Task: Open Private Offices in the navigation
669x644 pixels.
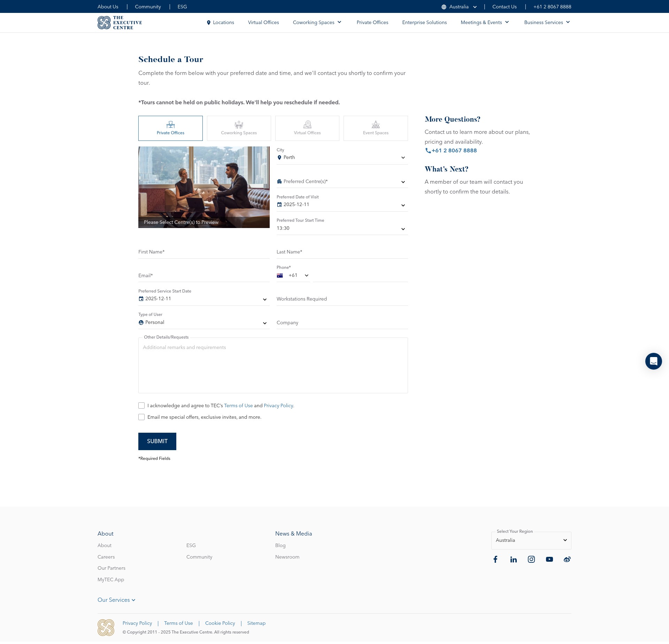Action: click(372, 23)
